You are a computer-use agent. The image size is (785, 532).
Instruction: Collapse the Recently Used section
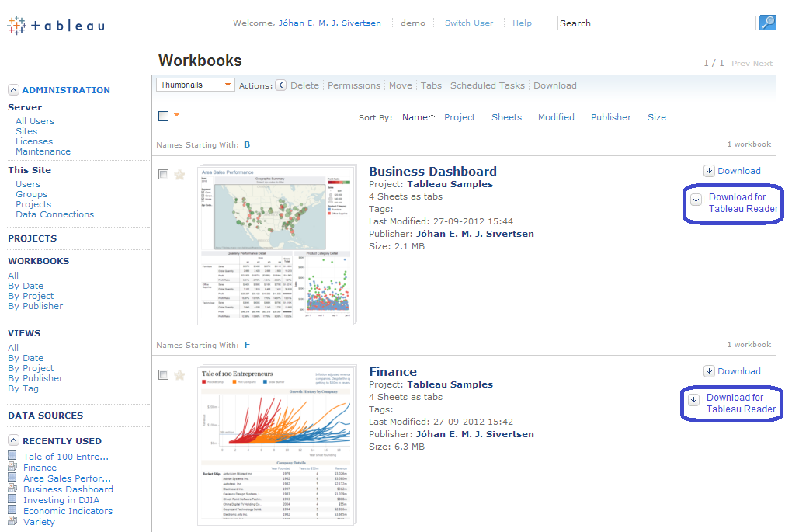pyautogui.click(x=13, y=441)
